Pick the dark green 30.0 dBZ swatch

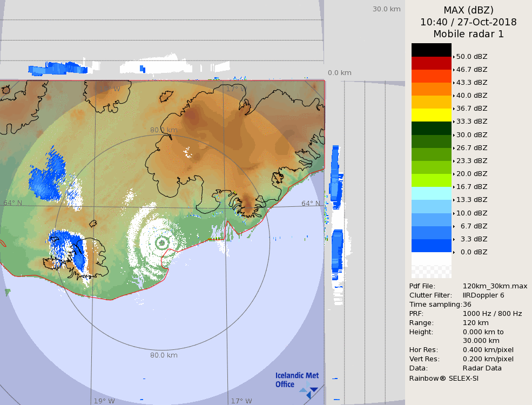[x=431, y=128]
